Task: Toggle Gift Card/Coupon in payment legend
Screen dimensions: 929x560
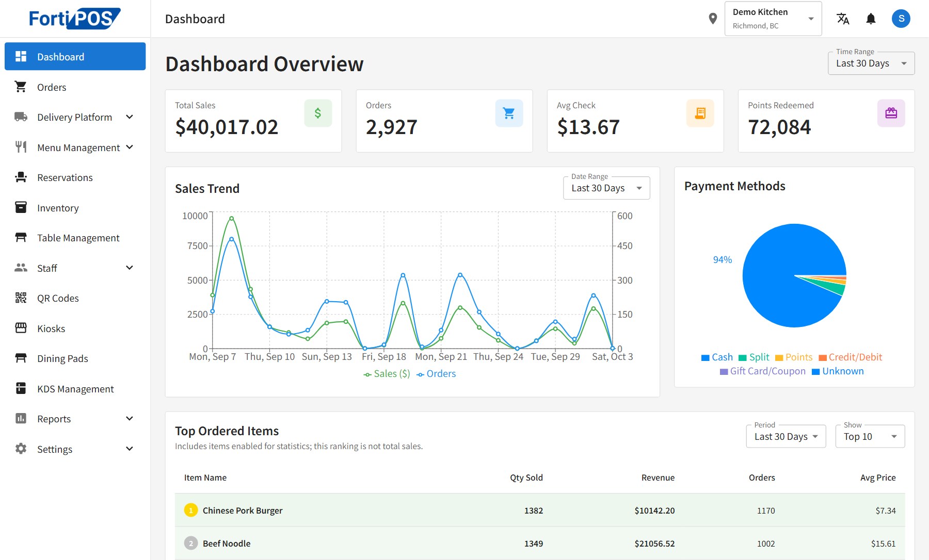Action: (x=763, y=371)
